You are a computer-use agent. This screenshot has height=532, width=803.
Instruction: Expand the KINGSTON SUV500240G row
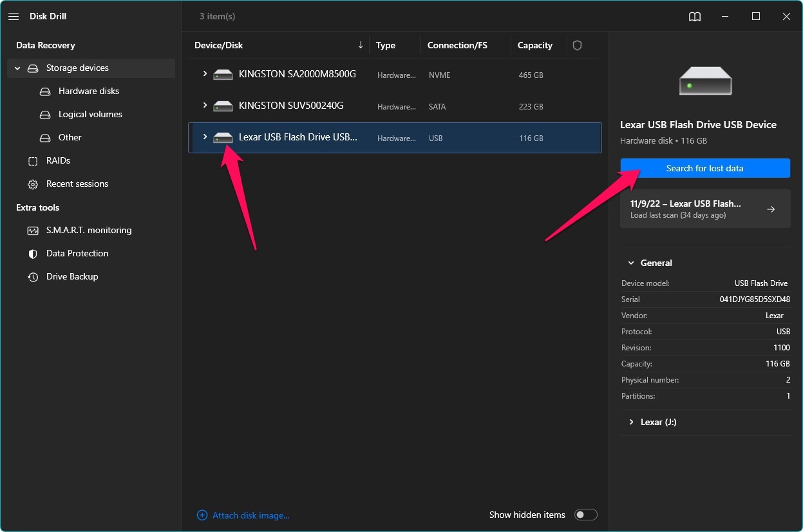(x=205, y=106)
